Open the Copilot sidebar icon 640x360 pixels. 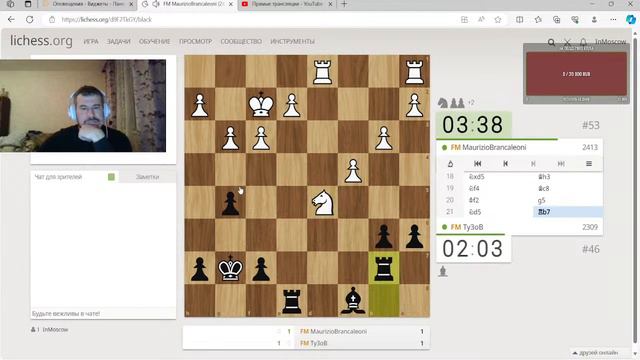coord(631,20)
